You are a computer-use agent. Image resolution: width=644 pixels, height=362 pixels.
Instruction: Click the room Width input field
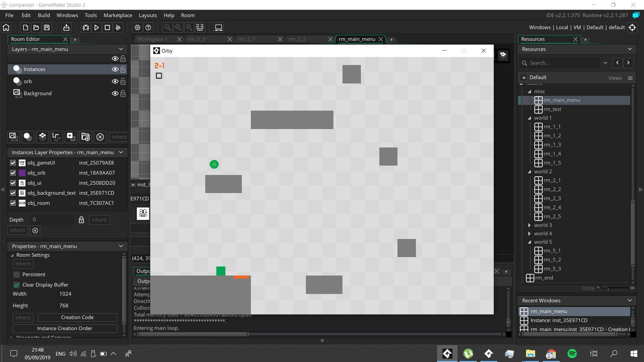(x=68, y=294)
